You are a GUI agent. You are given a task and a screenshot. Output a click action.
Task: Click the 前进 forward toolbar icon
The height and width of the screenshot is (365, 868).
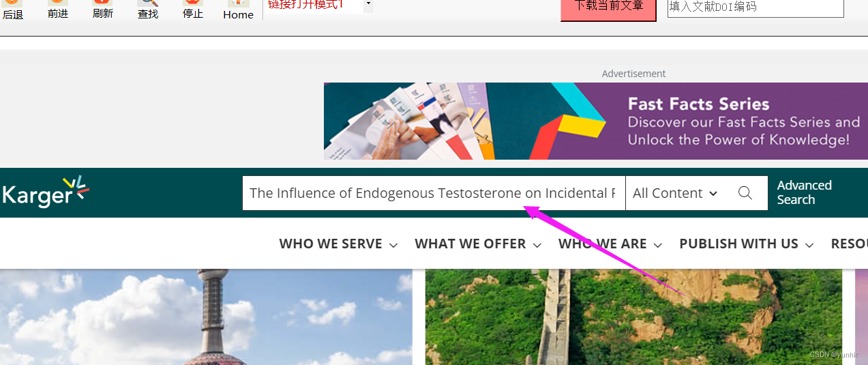[x=58, y=10]
